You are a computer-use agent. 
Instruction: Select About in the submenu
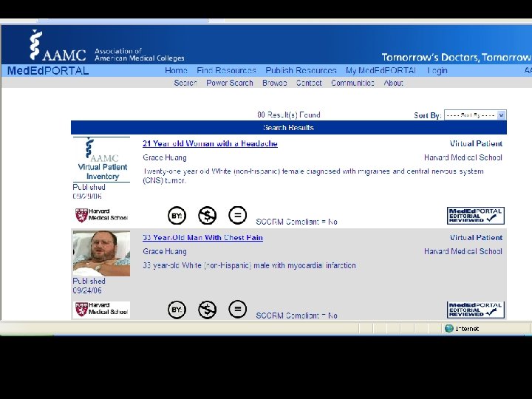[x=394, y=83]
